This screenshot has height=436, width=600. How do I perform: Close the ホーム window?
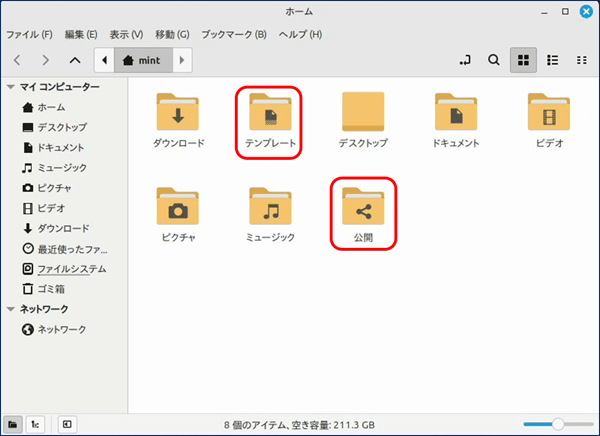pos(586,12)
